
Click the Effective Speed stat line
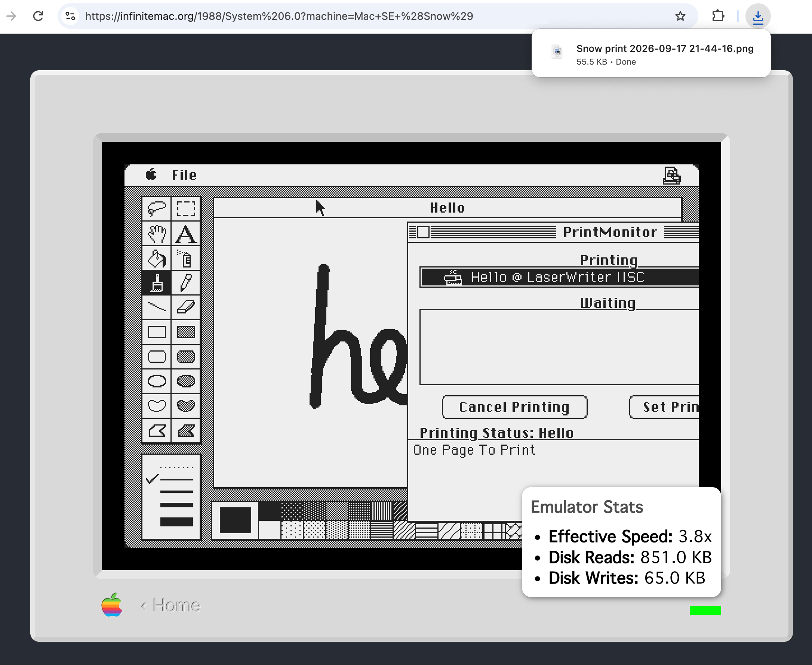630,536
